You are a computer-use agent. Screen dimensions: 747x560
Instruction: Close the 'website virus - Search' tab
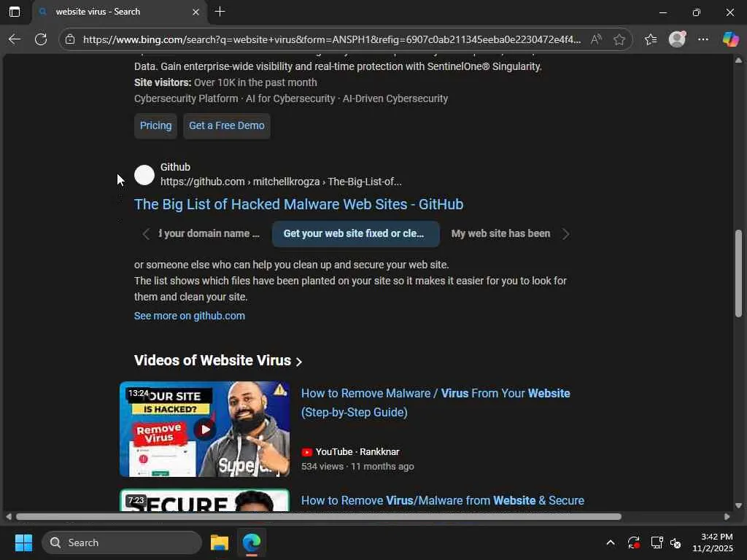[196, 12]
